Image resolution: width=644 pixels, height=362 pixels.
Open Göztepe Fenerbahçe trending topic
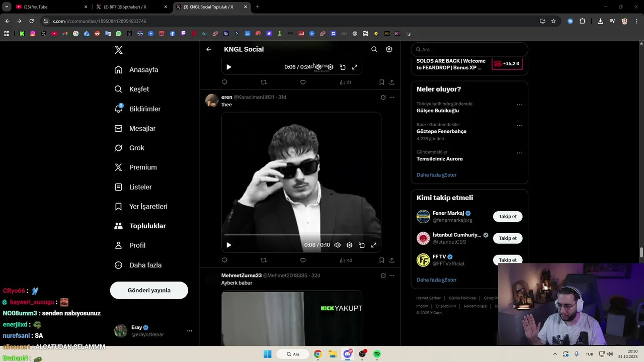click(x=441, y=131)
